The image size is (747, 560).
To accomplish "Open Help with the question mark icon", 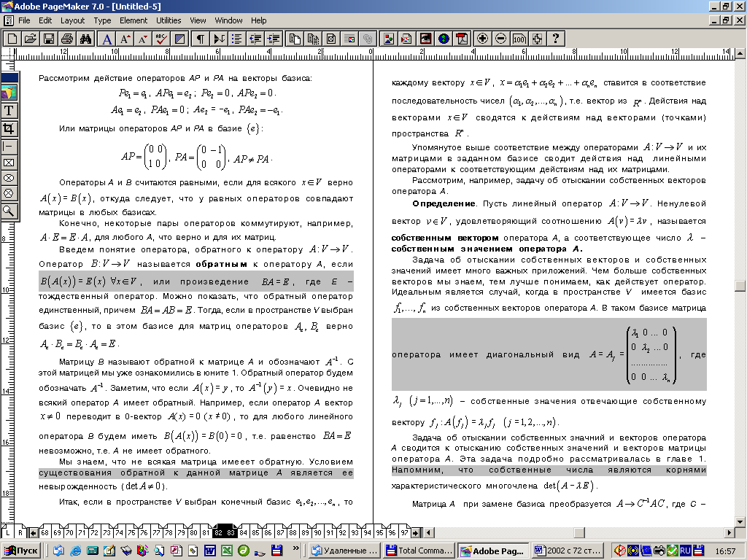I will tap(555, 39).
